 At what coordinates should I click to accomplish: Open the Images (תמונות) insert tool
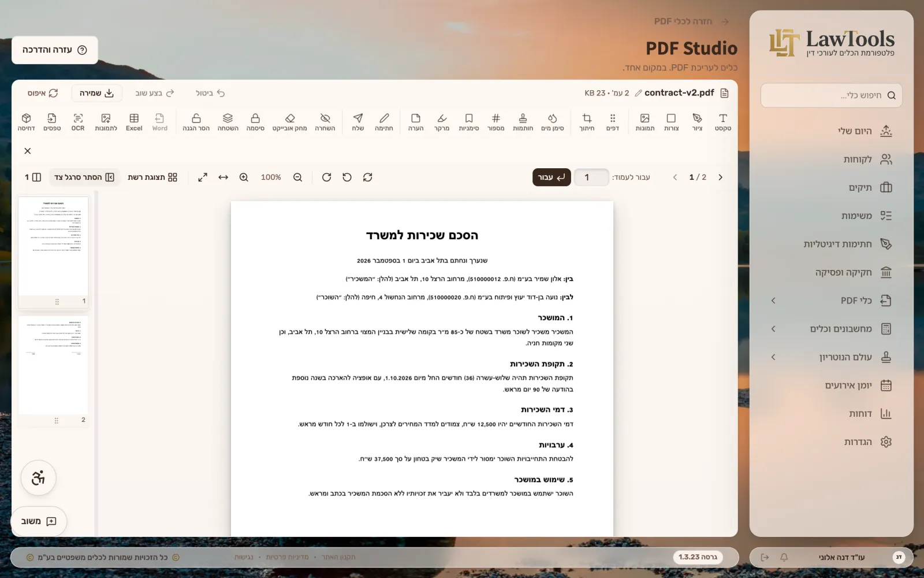click(644, 122)
